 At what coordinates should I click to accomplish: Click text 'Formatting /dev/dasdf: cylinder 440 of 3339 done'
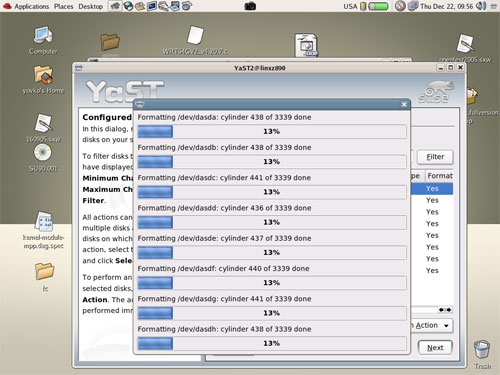[223, 269]
